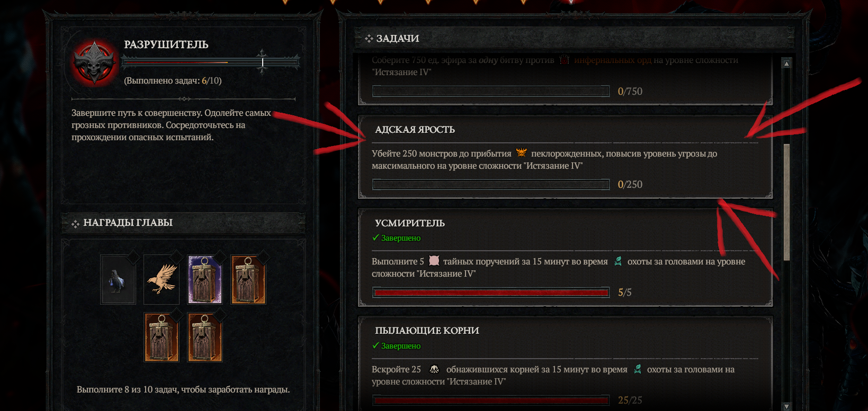This screenshot has height=411, width=868.
Task: Open the Адская ярость task entry
Action: pos(565,158)
